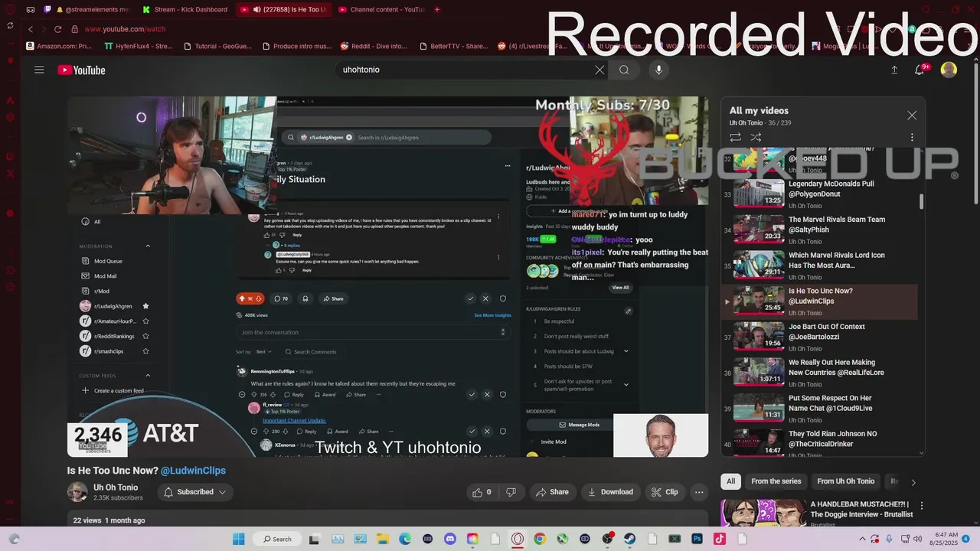Open more actions ellipsis below video

699,492
